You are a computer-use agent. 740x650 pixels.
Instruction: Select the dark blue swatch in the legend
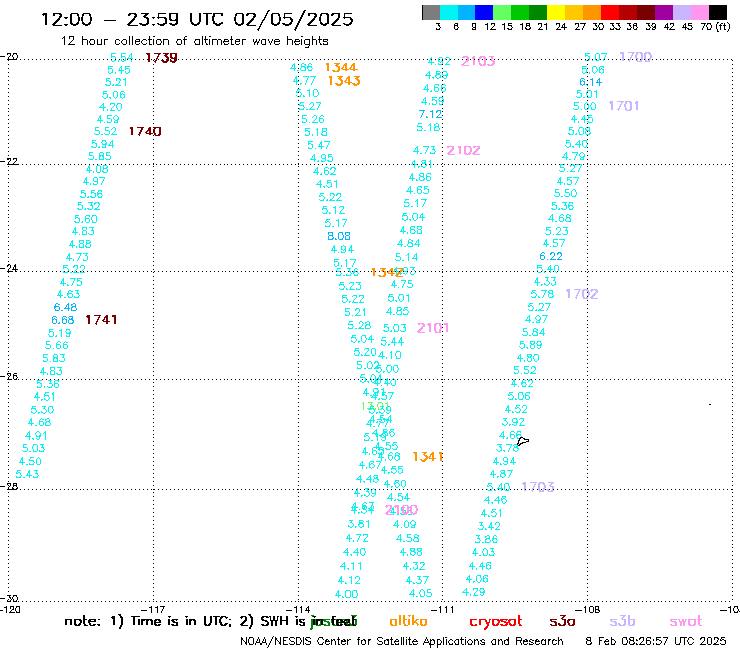[x=484, y=12]
